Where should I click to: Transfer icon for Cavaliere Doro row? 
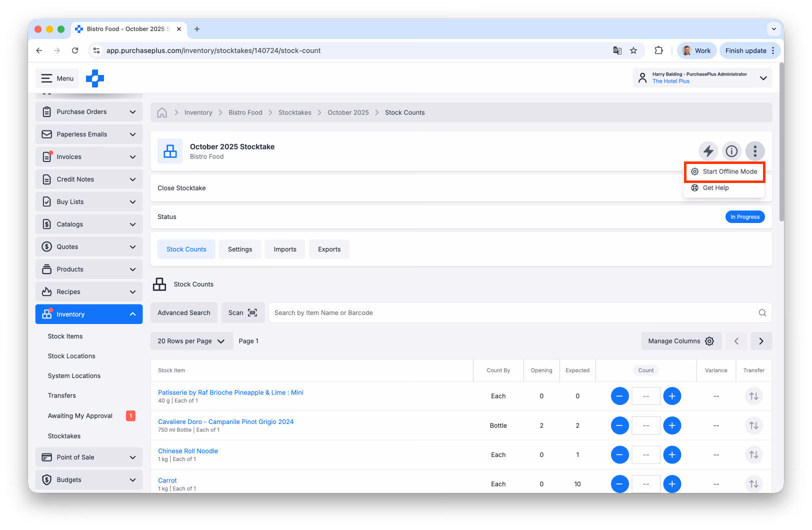(754, 425)
